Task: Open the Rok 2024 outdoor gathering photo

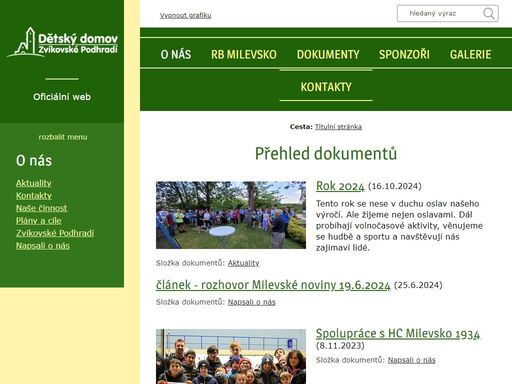Action: pos(231,215)
